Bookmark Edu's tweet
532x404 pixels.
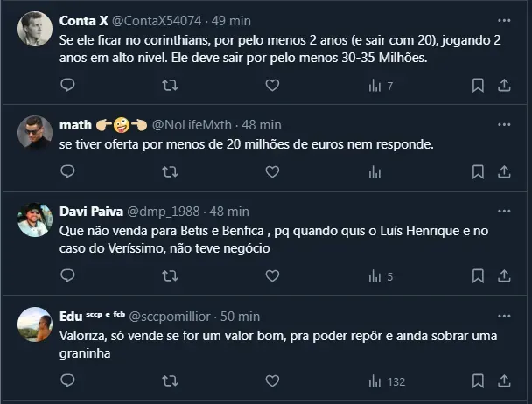[478, 380]
